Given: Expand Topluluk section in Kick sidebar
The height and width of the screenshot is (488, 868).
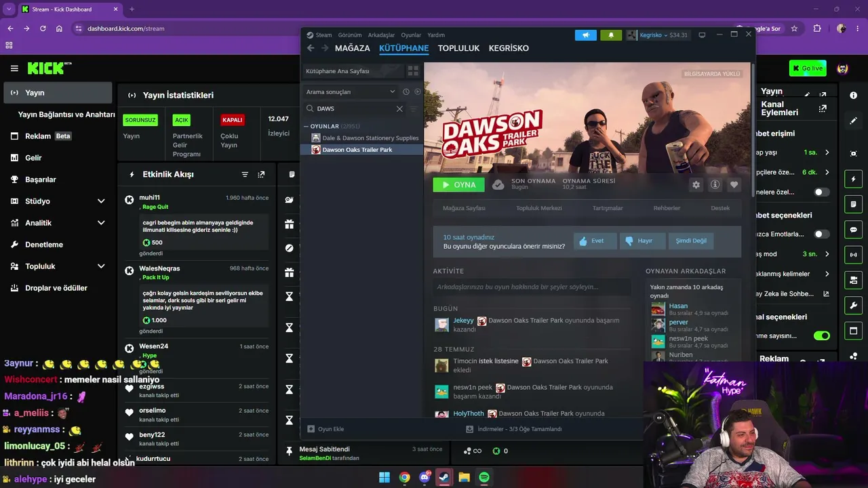Looking at the screenshot, I should pos(101,266).
